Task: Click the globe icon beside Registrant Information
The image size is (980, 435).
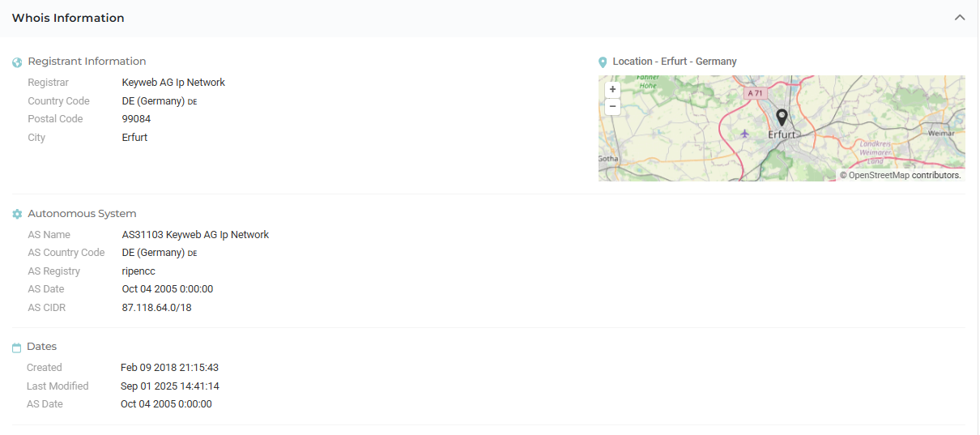Action: point(17,62)
